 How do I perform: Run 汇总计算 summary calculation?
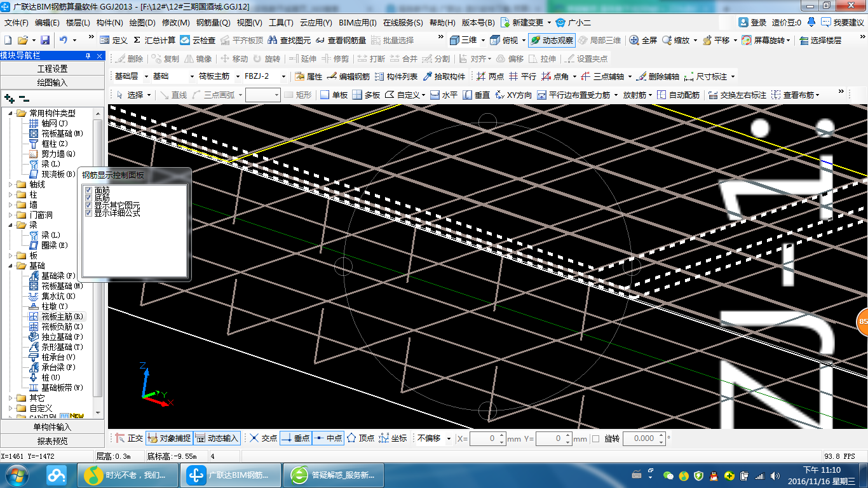154,40
